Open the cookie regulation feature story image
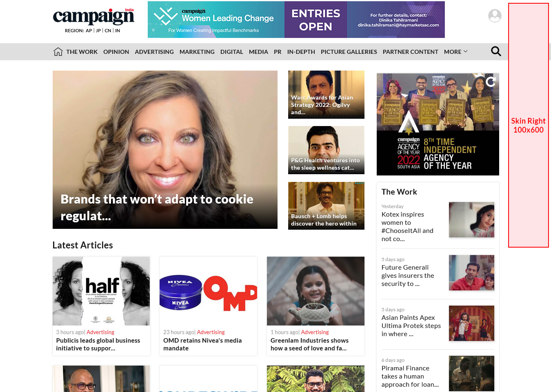Screen dimensions: 551x392 (x=165, y=150)
